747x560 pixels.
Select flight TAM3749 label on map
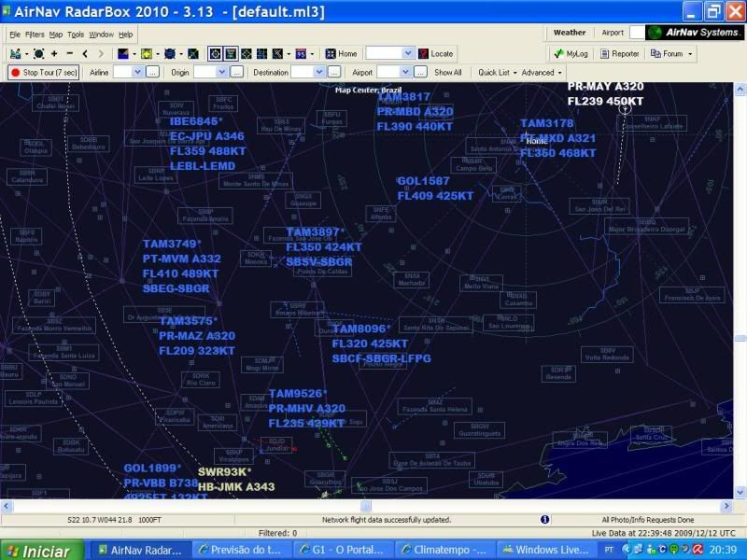point(172,244)
